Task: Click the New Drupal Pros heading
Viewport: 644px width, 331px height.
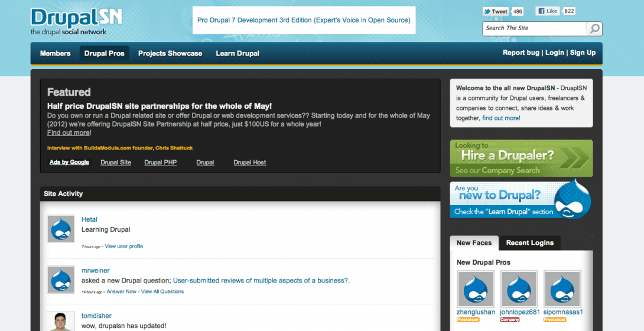Action: (x=483, y=262)
